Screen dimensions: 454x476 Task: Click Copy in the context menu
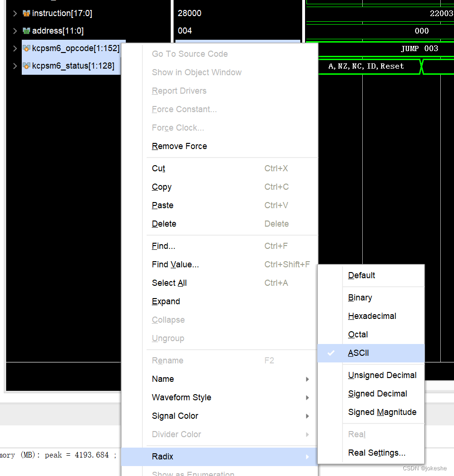tap(161, 187)
